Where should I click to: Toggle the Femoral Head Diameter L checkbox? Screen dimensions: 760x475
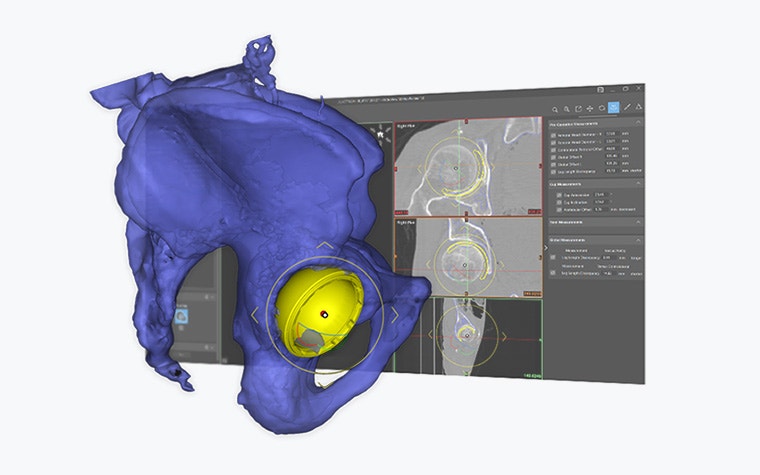[553, 142]
